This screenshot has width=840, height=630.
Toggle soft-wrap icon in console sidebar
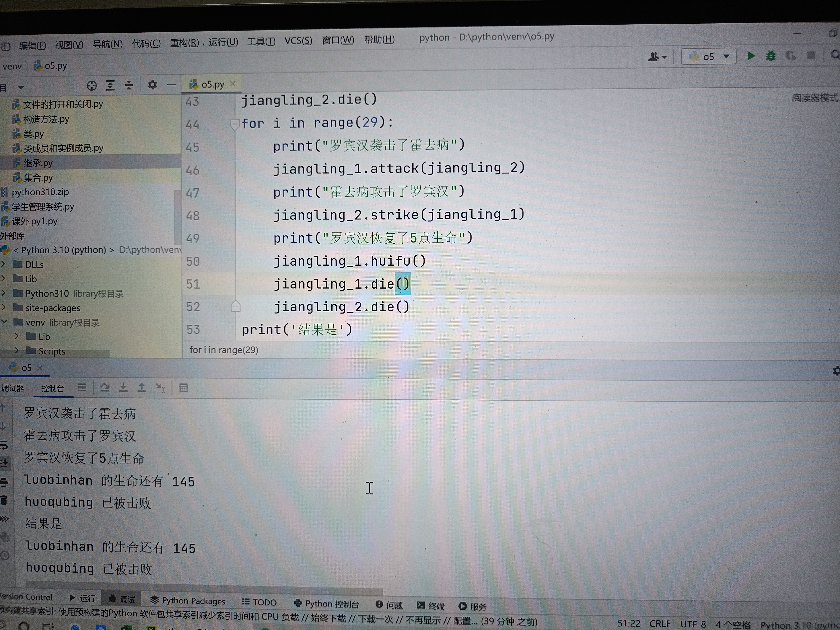pyautogui.click(x=4, y=444)
